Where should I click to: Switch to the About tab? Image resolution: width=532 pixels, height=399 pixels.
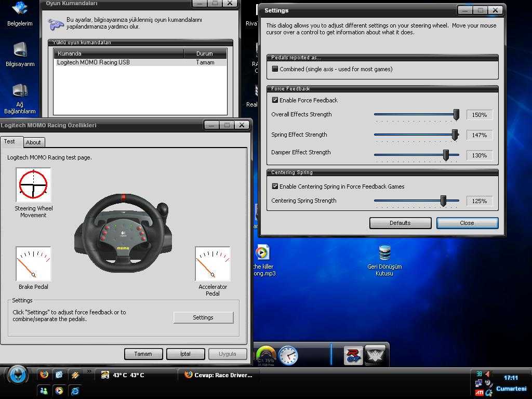33,142
